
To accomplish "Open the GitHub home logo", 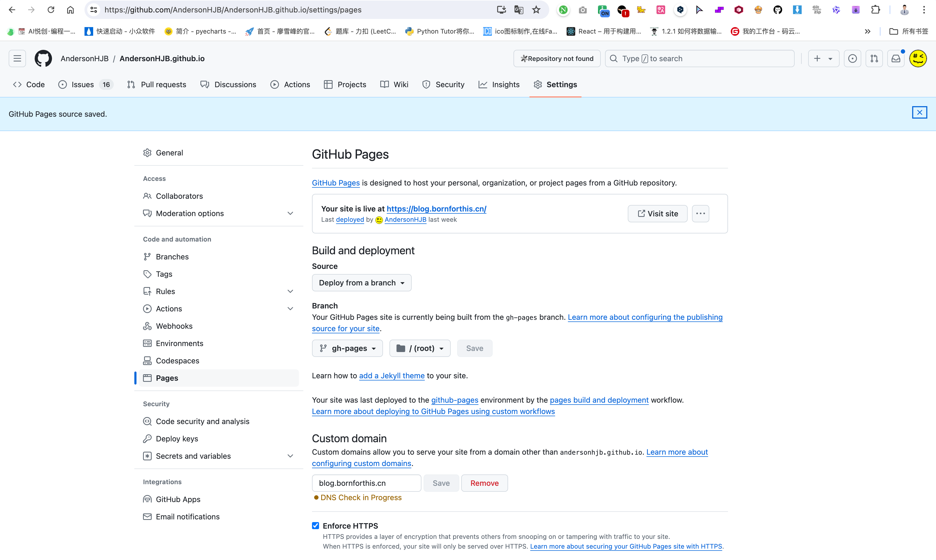I will pos(43,58).
